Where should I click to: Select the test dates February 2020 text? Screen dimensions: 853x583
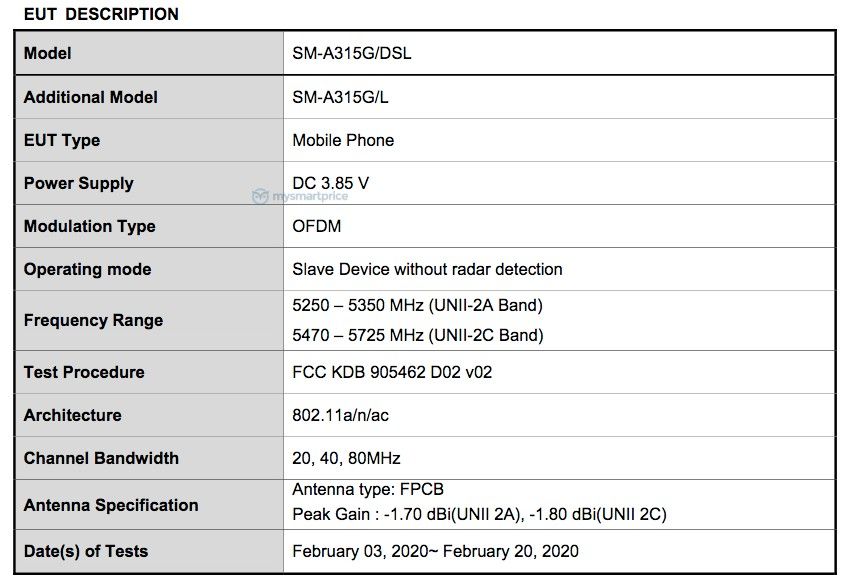(x=435, y=551)
